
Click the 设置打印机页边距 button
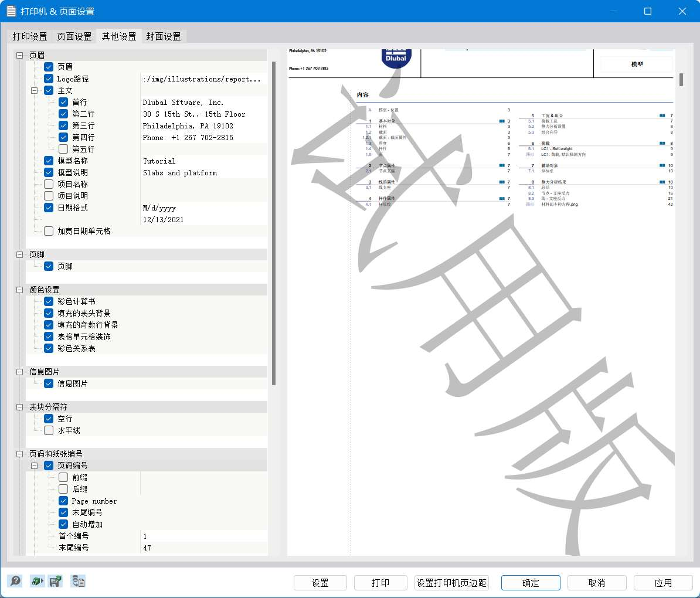[x=451, y=582]
